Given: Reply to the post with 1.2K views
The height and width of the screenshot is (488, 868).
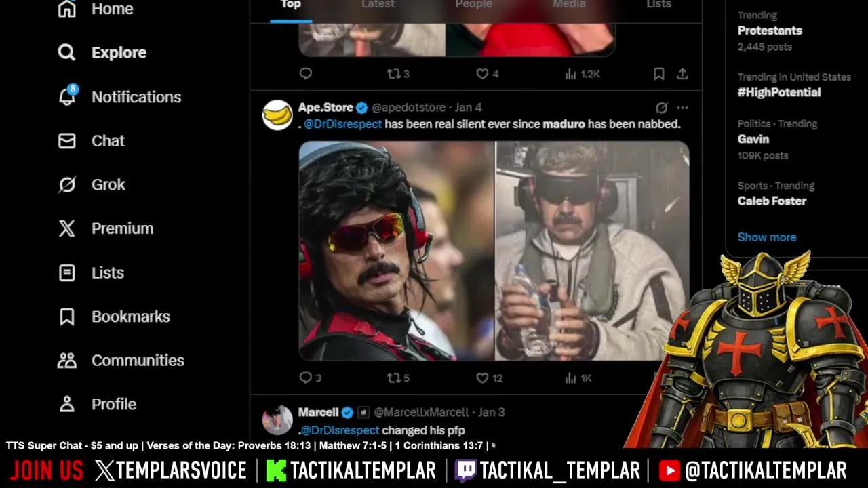Looking at the screenshot, I should 306,74.
